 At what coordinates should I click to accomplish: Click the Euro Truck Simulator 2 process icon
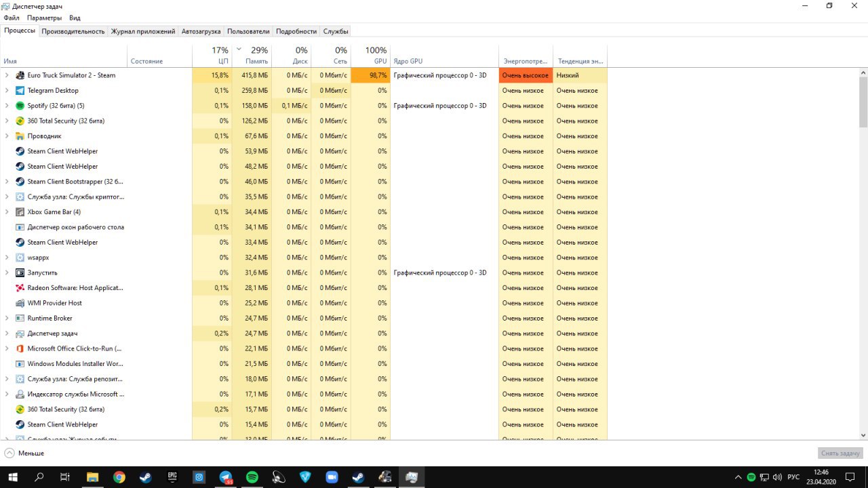[x=20, y=75]
